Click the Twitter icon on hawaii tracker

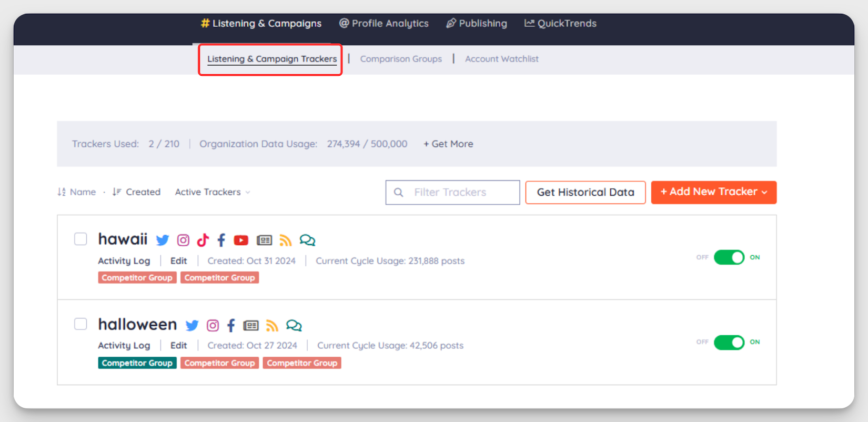point(163,240)
